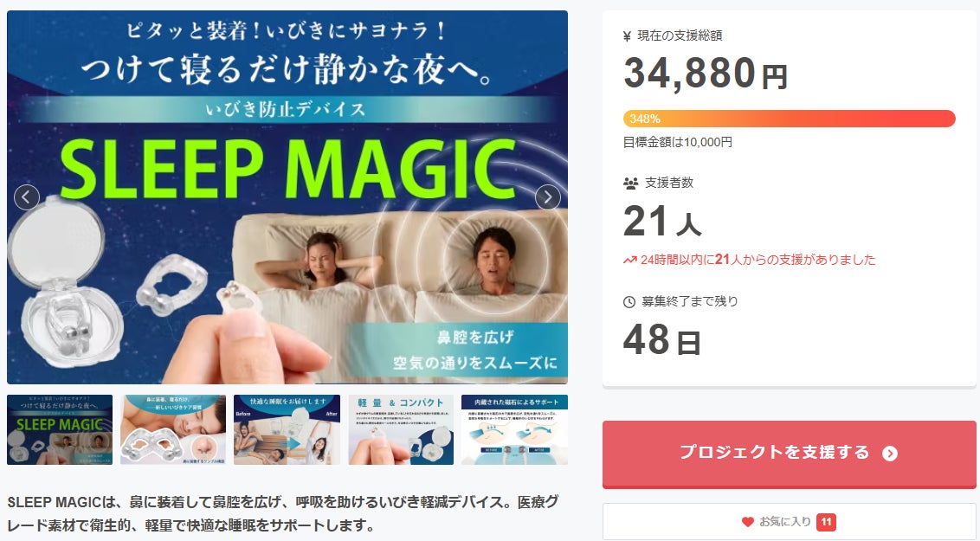Click the arrow circle in the support button

890,454
